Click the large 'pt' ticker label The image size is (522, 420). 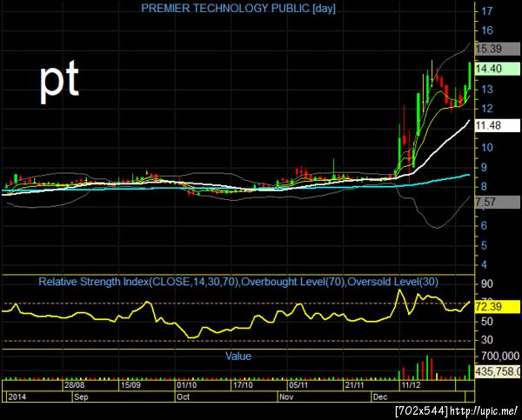click(x=59, y=81)
